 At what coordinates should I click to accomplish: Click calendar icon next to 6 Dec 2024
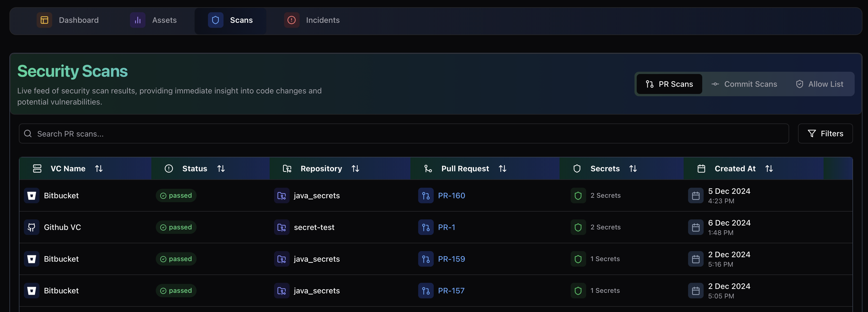pos(696,227)
